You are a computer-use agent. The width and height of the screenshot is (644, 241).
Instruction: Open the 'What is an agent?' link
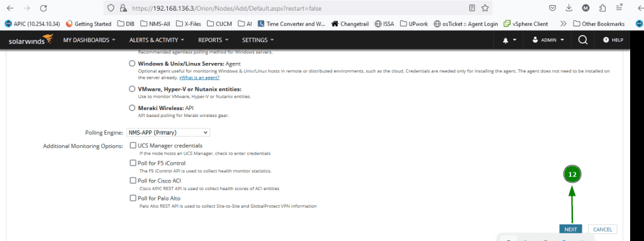coord(199,77)
